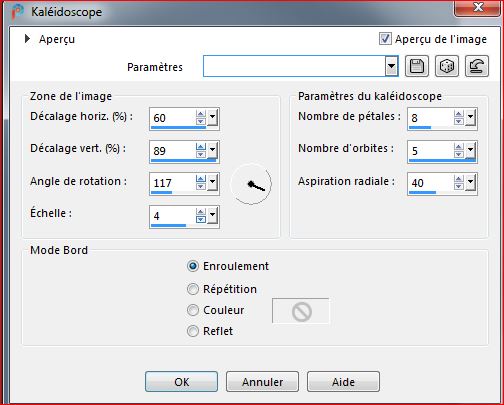504x405 pixels.
Task: Click the reset to default arrow icon
Action: (477, 66)
